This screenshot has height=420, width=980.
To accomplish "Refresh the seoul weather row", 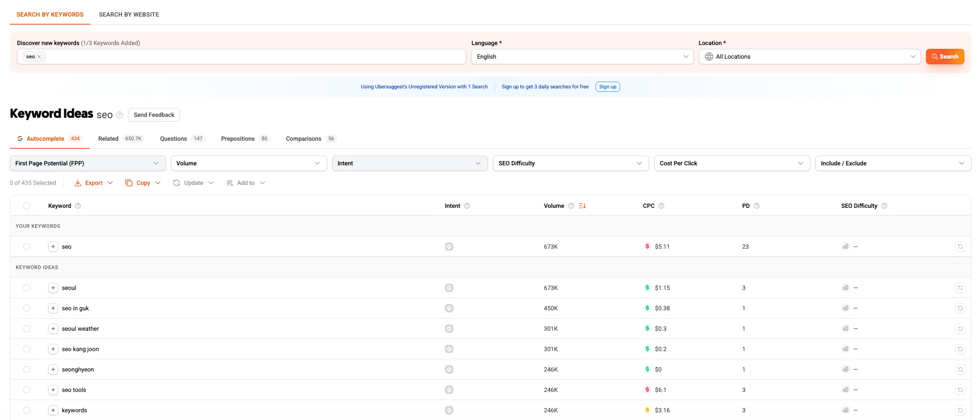I will tap(960, 329).
